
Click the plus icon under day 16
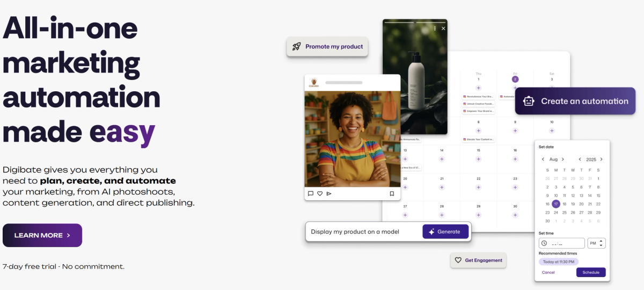click(515, 159)
